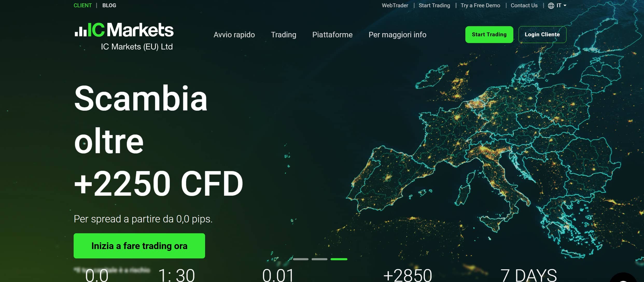Click the 0.01 statistic
The width and height of the screenshot is (644, 282).
coord(278,275)
